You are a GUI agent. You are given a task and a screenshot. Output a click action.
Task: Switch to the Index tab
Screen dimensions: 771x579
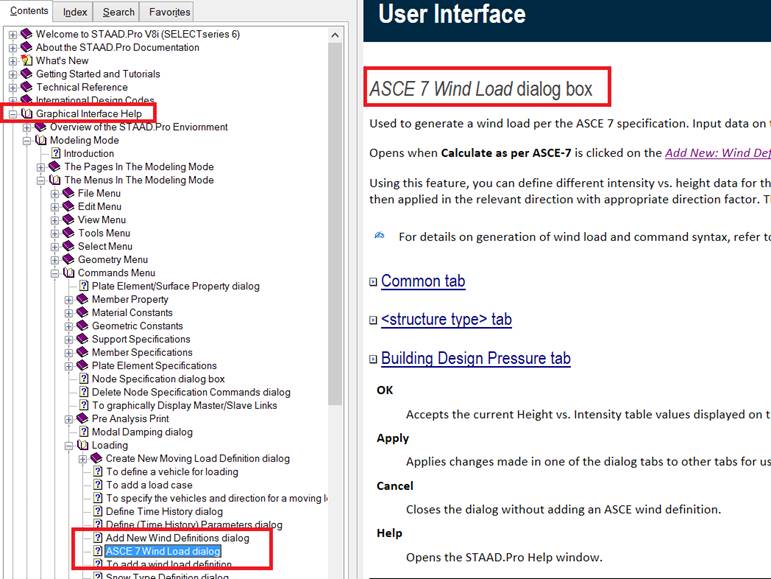coord(75,12)
